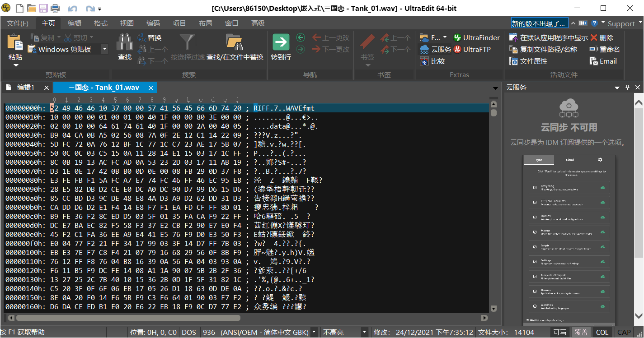Screen dimensions: 644x338
Task: Toggle the 覆盖 overwrite mode indicator
Action: click(581, 333)
